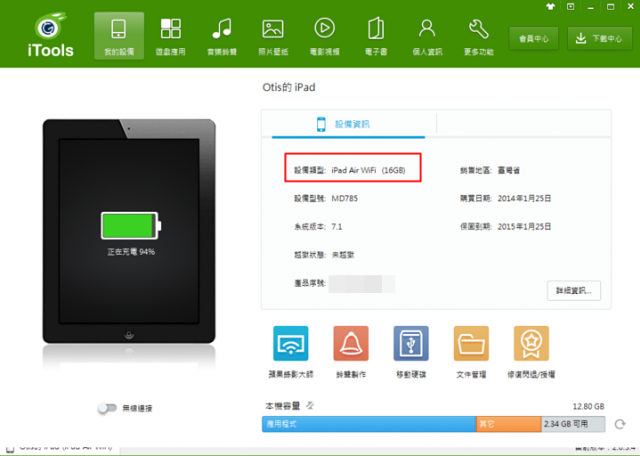
Task: Open the 電影視頻 video play section
Action: pyautogui.click(x=324, y=36)
